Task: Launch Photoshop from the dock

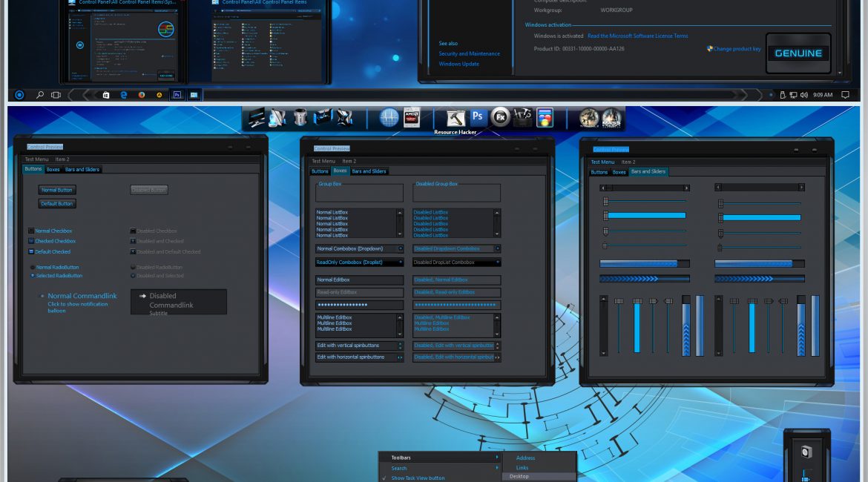Action: tap(477, 117)
